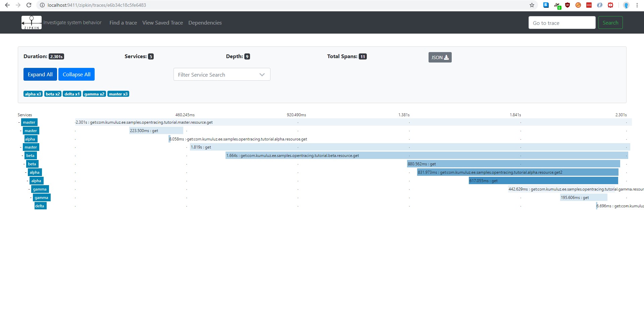Open the Find a trace page
Screen dimensions: 644x331
point(123,23)
